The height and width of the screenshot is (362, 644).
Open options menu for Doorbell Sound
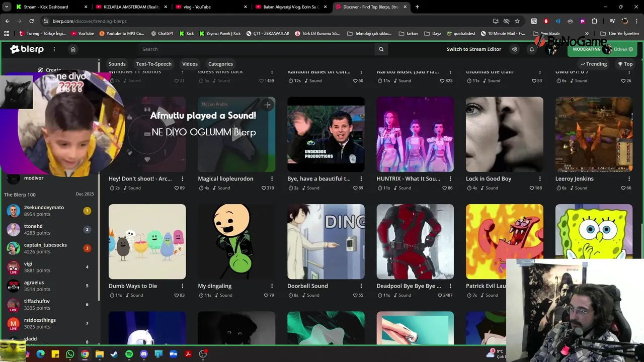pyautogui.click(x=361, y=286)
